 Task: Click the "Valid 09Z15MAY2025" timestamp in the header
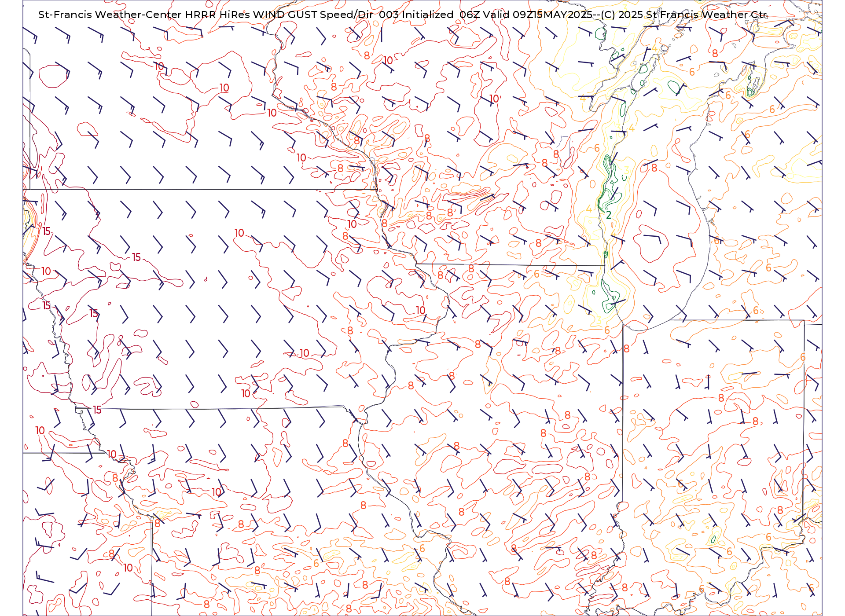pyautogui.click(x=538, y=15)
